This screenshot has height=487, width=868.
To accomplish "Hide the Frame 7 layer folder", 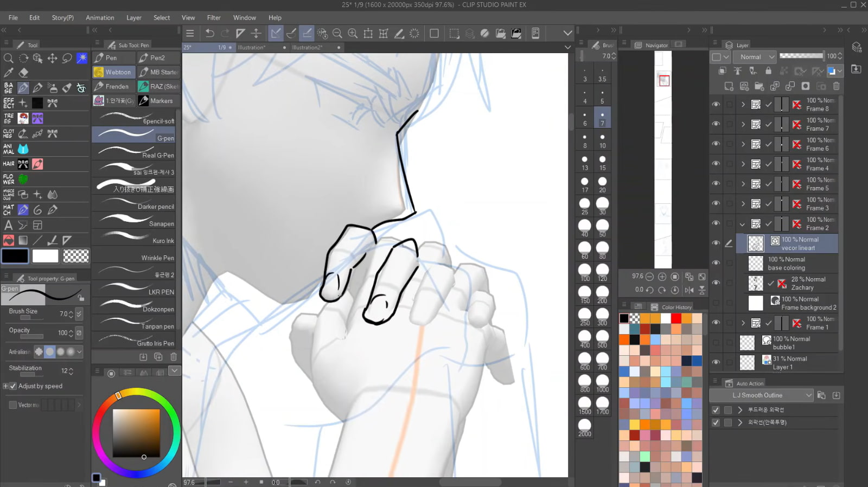I will point(716,124).
